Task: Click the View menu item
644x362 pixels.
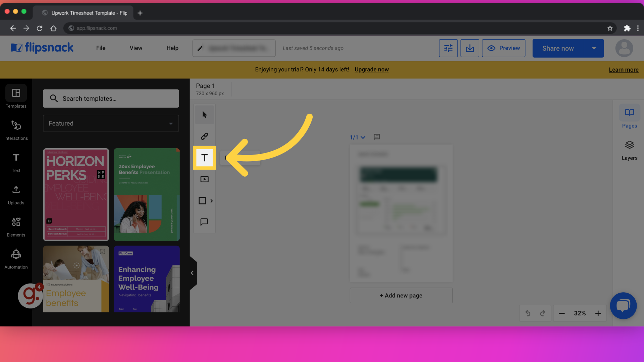Action: tap(136, 48)
